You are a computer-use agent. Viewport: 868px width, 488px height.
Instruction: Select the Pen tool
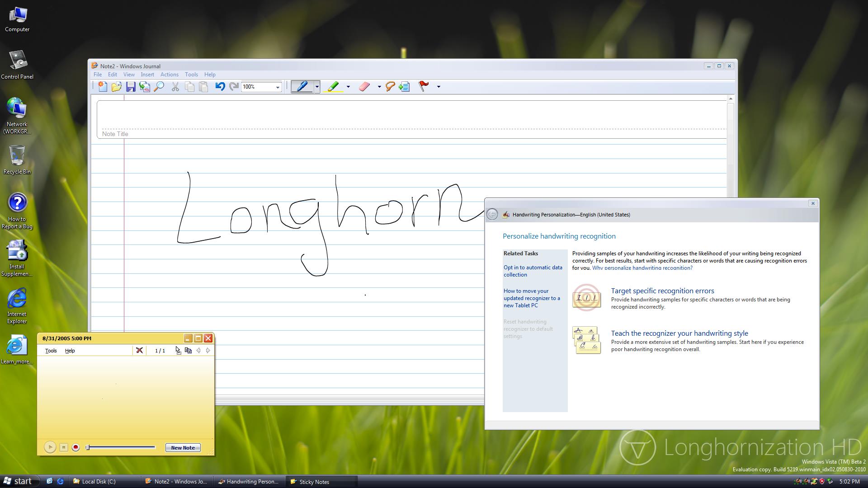tap(302, 87)
